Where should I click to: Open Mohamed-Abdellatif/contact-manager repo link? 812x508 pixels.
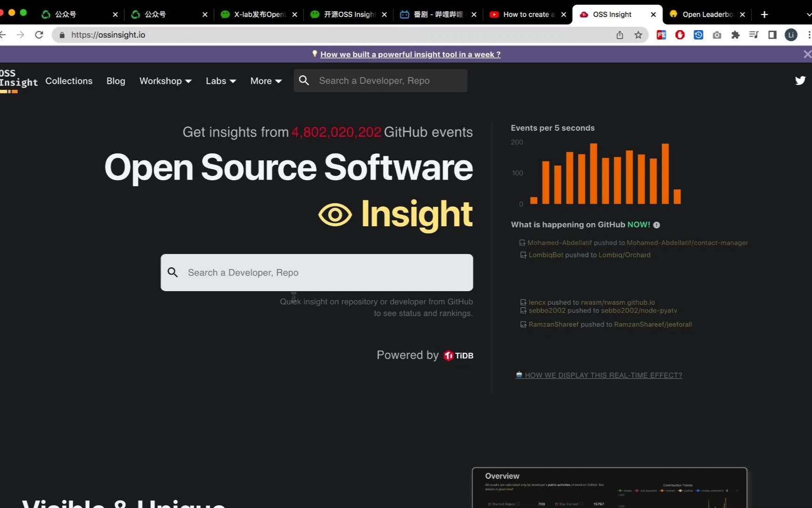[687, 243]
